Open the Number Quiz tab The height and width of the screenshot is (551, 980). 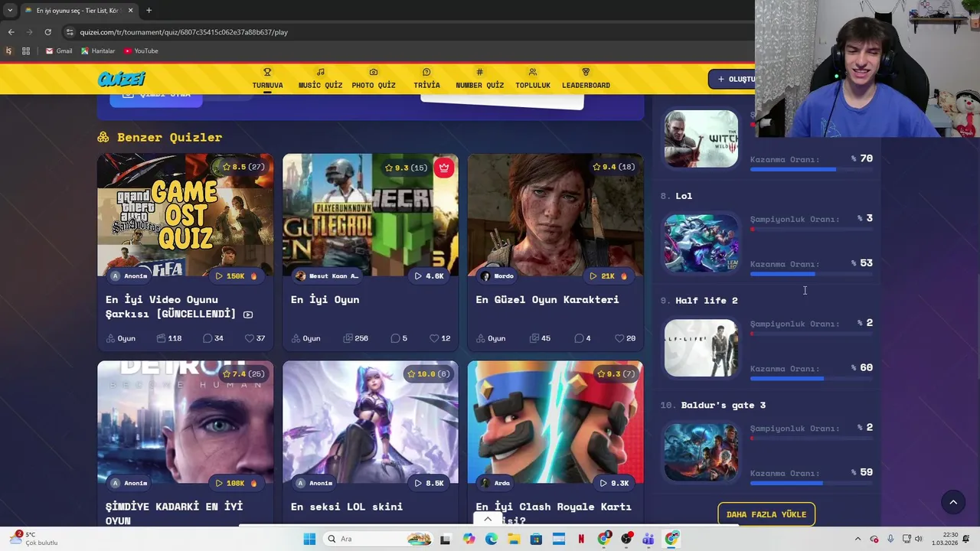[x=480, y=79]
